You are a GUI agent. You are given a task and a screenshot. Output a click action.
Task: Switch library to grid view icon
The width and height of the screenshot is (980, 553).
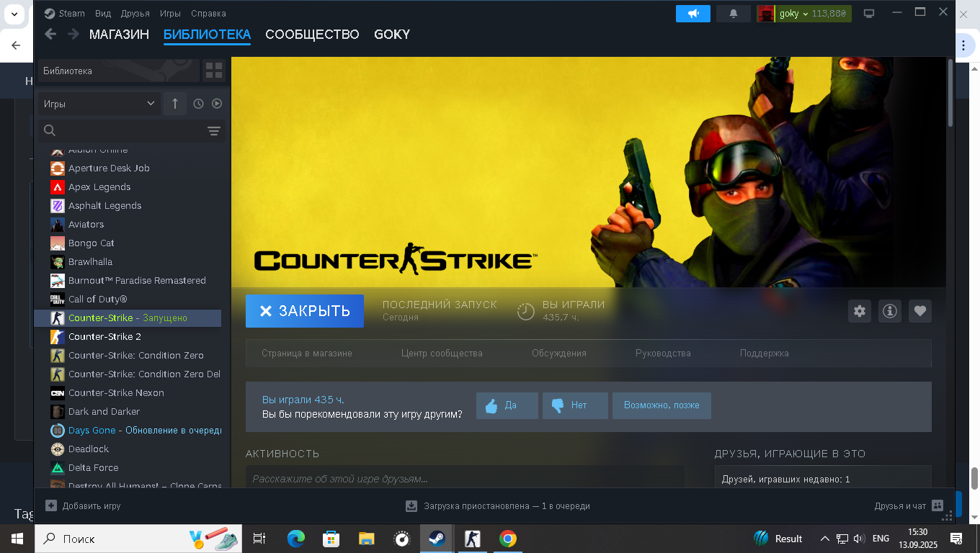point(214,71)
